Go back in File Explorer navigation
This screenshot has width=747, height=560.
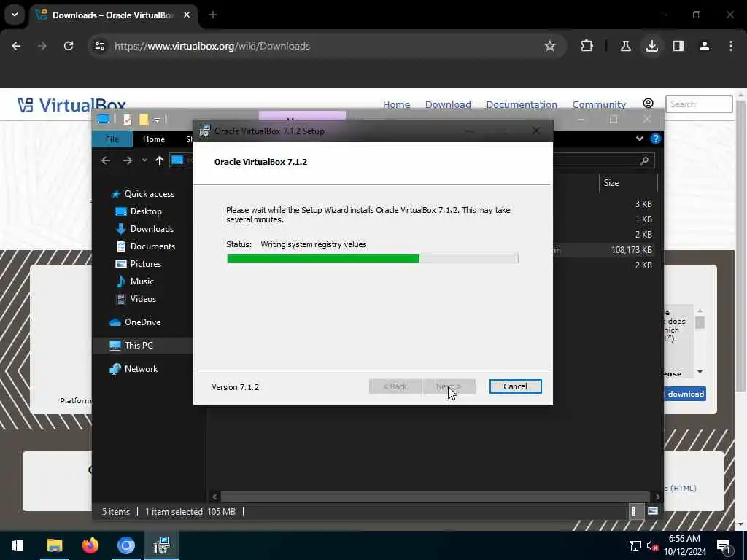pos(106,160)
